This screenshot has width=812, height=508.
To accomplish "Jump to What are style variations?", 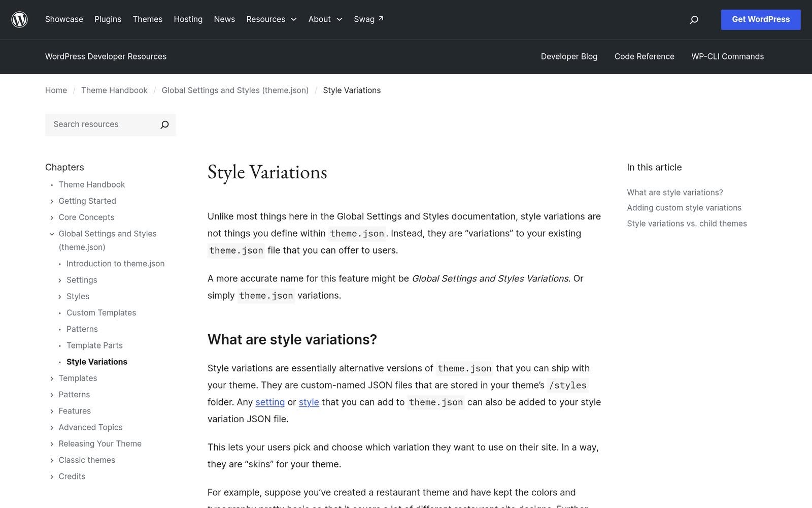I will pos(674,193).
